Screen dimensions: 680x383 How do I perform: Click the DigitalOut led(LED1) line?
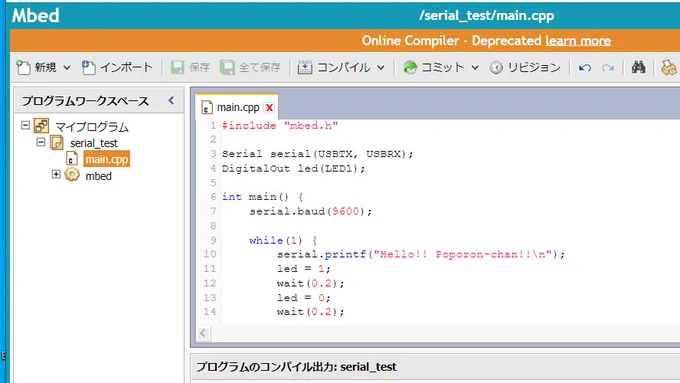(x=294, y=168)
